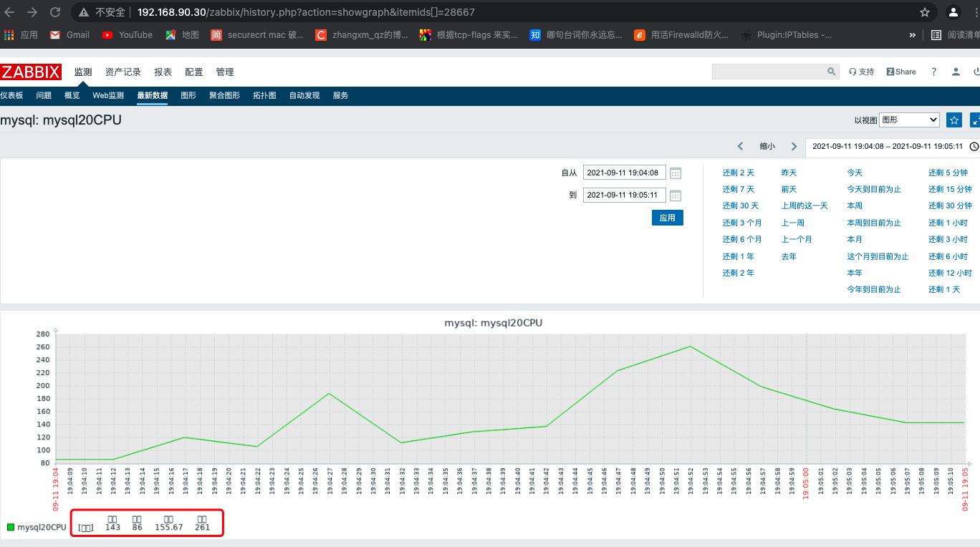Screen dimensions: 980x547
Task: Open the 管理 menu
Action: (x=225, y=72)
